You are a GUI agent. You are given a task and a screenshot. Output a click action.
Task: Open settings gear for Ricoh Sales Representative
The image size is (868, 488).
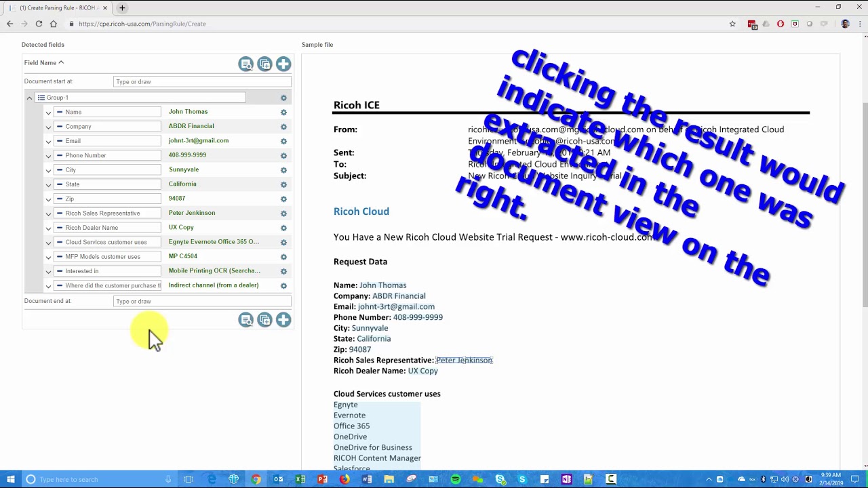(x=283, y=213)
